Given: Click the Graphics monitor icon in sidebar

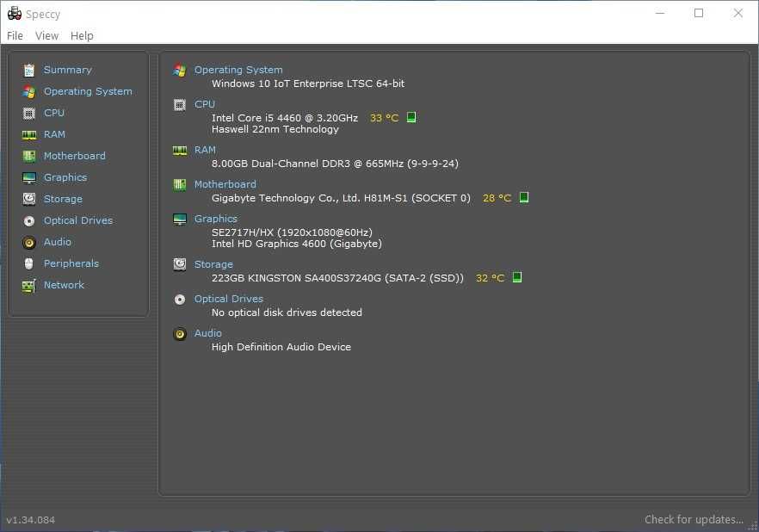Looking at the screenshot, I should tap(29, 177).
